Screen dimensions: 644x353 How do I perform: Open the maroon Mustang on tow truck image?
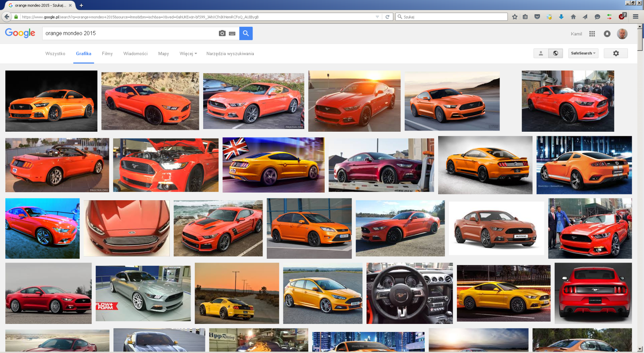point(381,165)
